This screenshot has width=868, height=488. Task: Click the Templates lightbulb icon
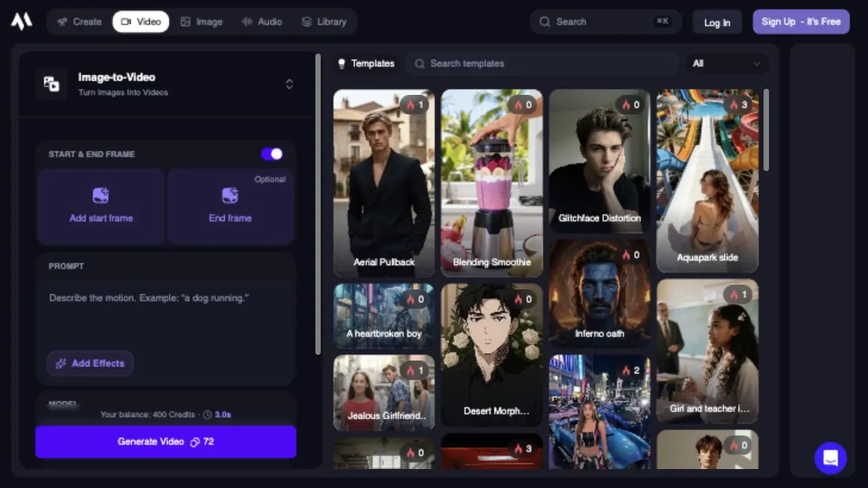(x=342, y=64)
